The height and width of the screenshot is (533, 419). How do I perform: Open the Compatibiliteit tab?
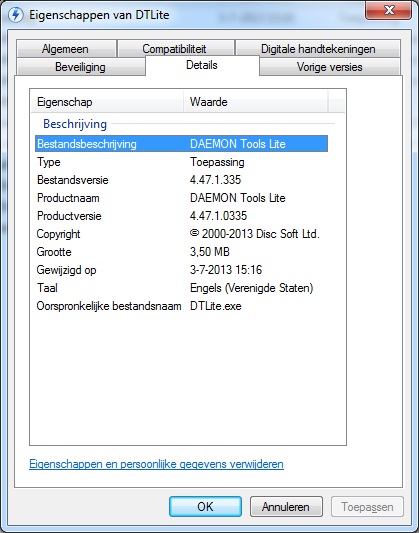click(176, 49)
